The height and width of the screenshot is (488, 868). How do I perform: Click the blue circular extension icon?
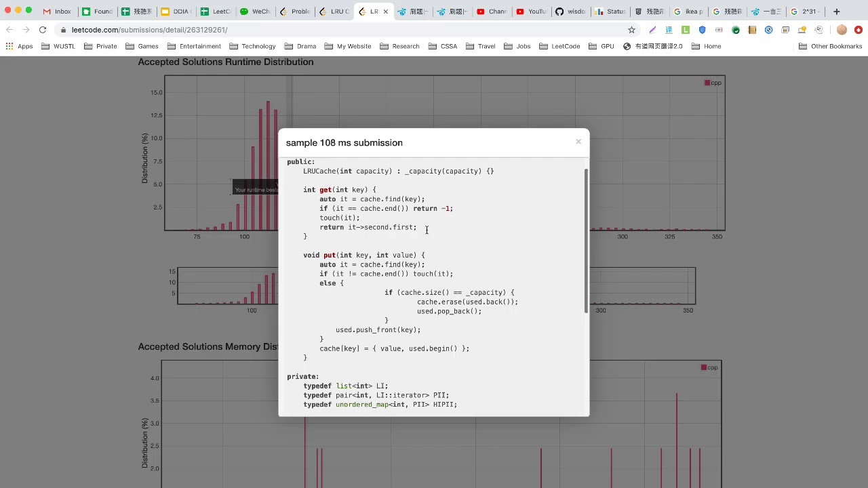tap(769, 30)
